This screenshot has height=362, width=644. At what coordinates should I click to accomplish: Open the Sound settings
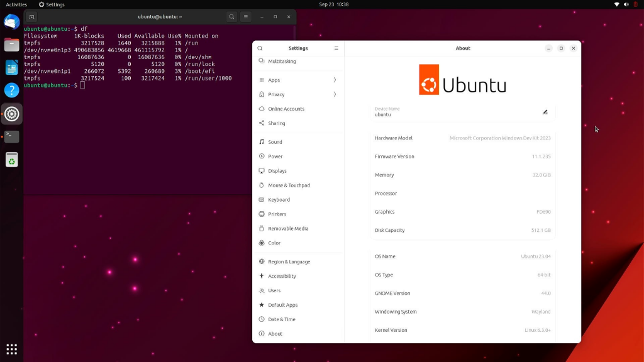(298, 142)
